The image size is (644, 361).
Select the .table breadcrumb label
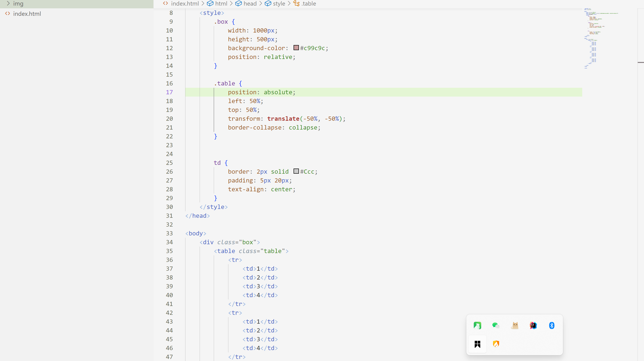pyautogui.click(x=308, y=3)
